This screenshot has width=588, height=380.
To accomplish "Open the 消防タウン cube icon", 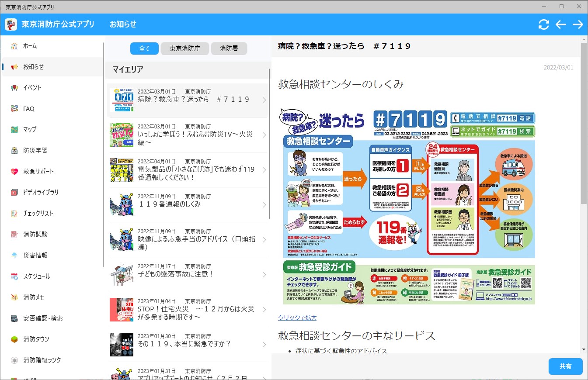I will (x=14, y=339).
